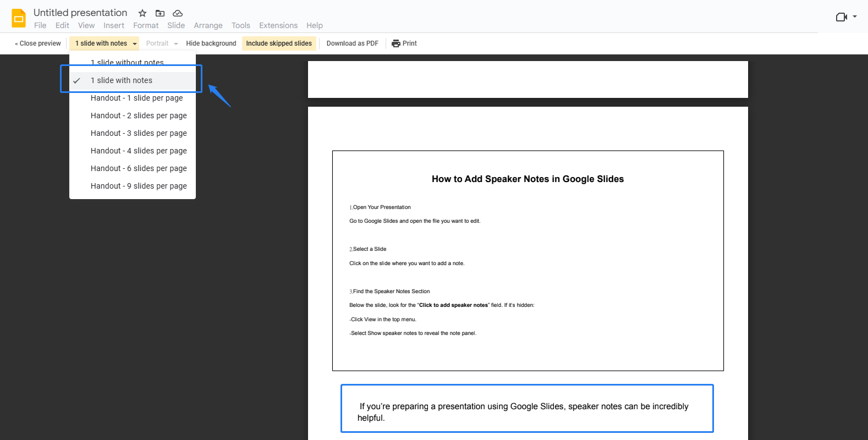This screenshot has width=868, height=440.
Task: Open the File menu
Action: pos(40,25)
